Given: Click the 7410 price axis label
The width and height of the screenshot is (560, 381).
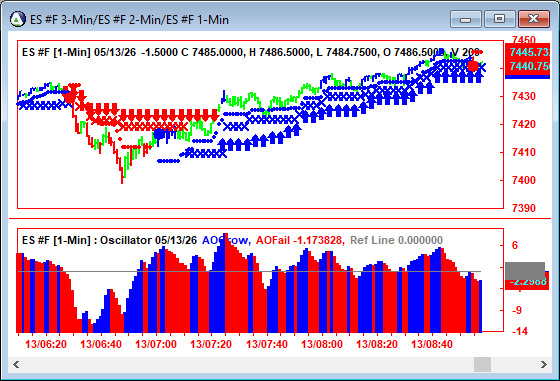Looking at the screenshot, I should 524,152.
